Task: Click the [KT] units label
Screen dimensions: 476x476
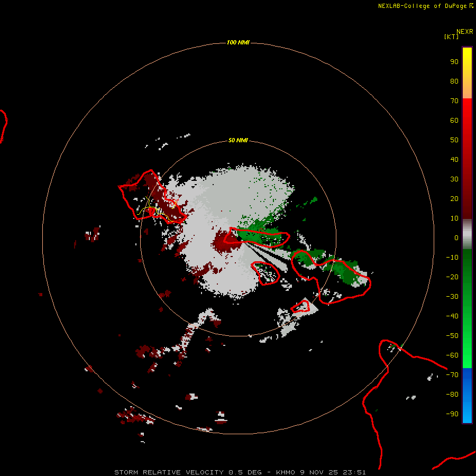Action: [451, 36]
